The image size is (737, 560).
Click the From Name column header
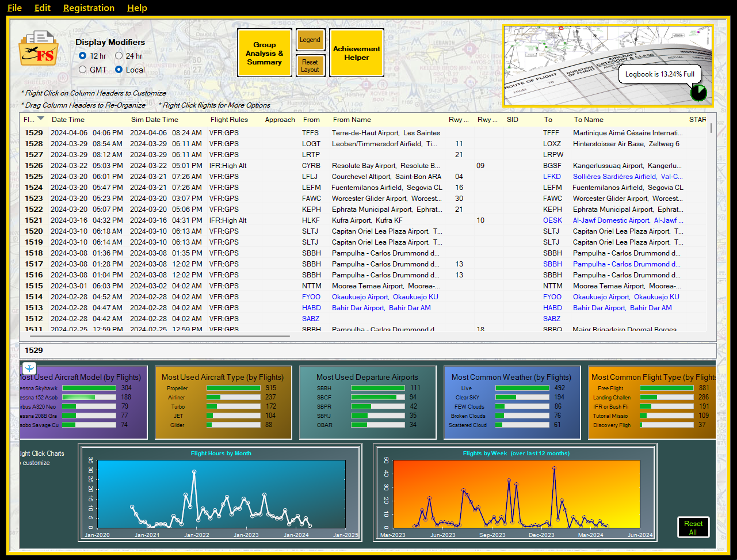tap(352, 120)
